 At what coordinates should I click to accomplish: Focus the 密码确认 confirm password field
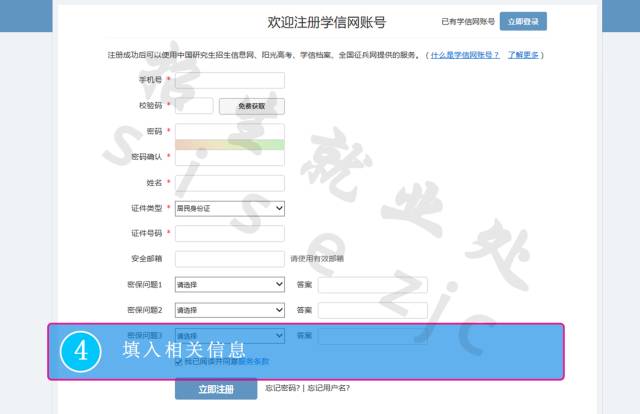pos(230,158)
